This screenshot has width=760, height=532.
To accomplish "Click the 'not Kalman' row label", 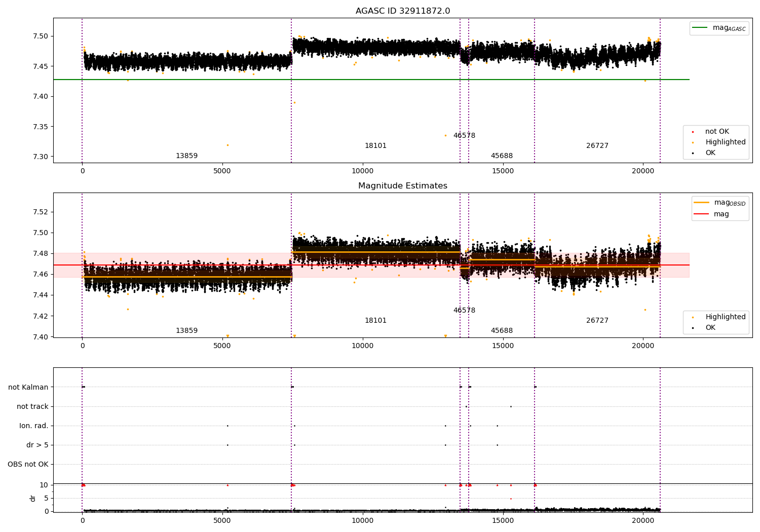I will tap(28, 387).
